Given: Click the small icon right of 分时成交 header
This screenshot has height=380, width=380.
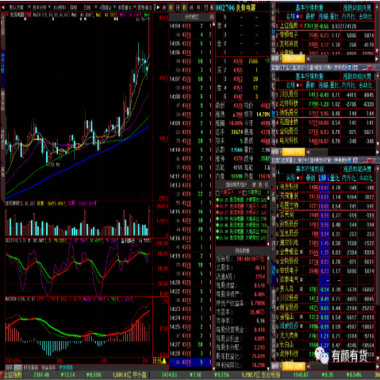Looking at the screenshot, I should (211, 17).
